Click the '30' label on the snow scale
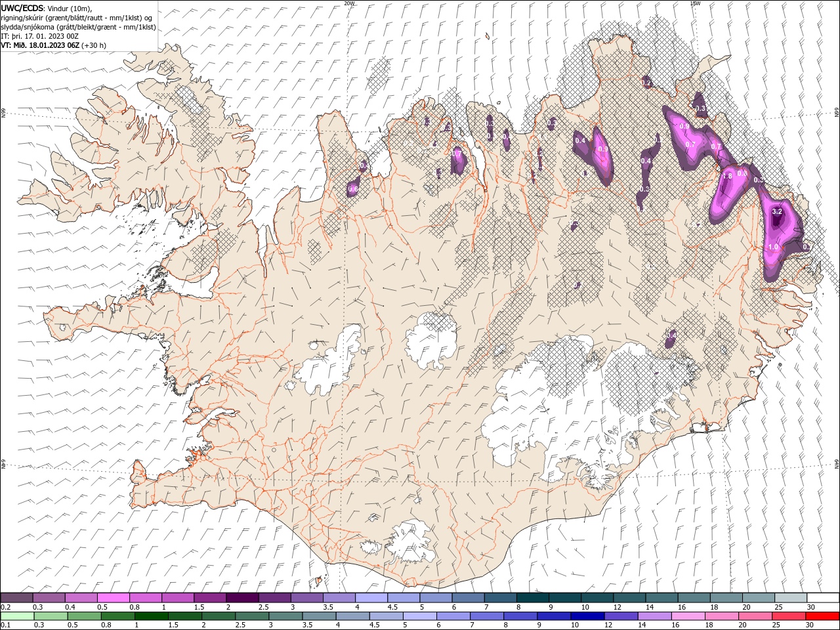This screenshot has height=630, width=840. [810, 607]
